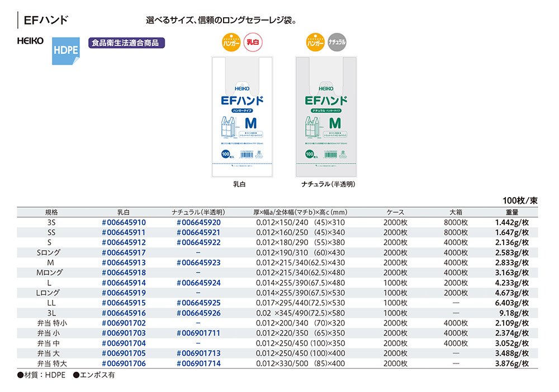Open product code #006901705
Image resolution: width=559 pixels, height=392 pixels.
(124, 353)
